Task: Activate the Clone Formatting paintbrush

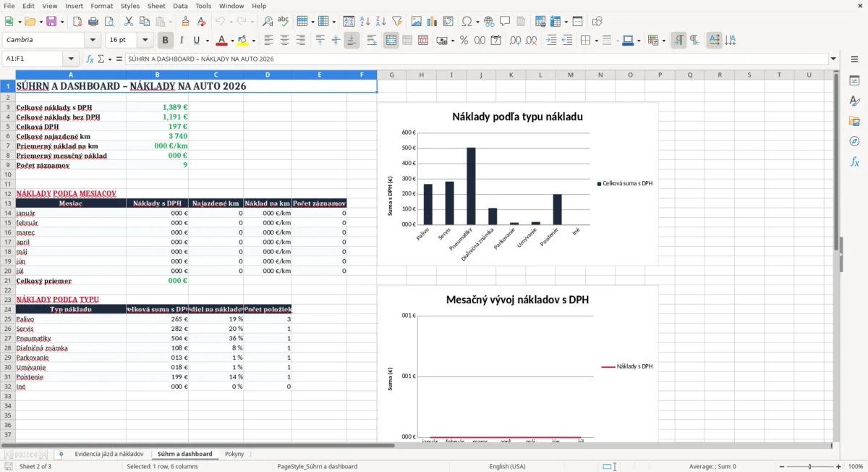Action: [x=185, y=22]
